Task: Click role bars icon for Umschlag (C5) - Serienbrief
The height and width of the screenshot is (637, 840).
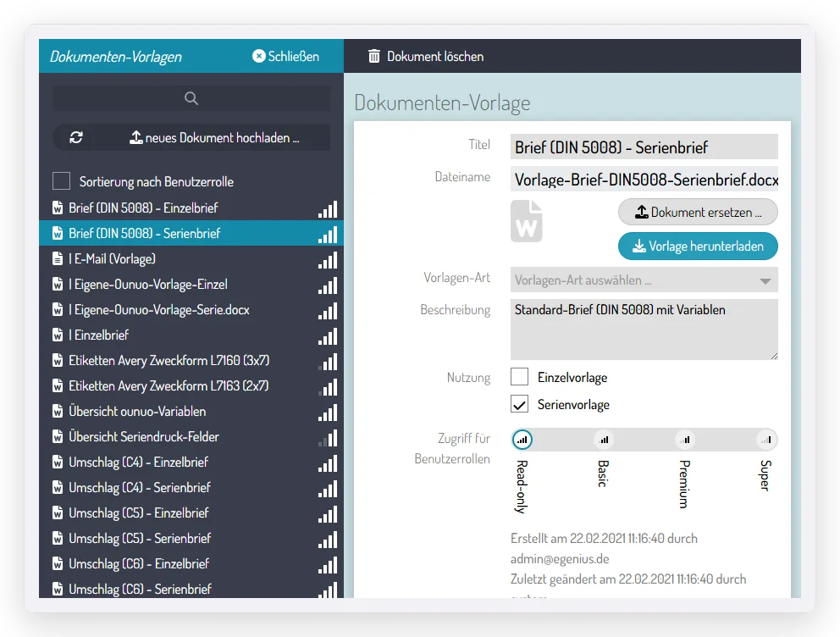Action: pos(328,540)
